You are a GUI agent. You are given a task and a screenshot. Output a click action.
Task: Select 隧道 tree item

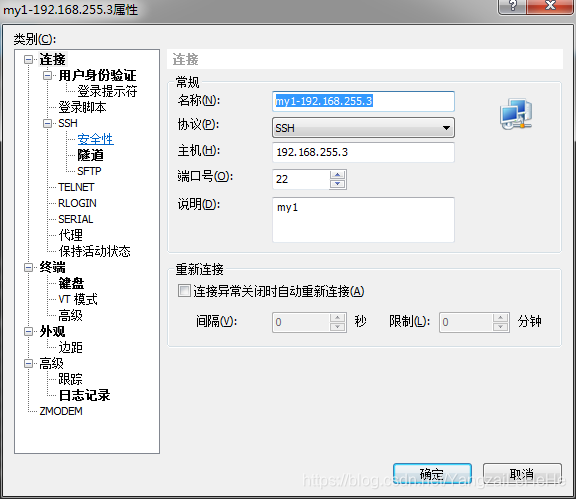90,155
